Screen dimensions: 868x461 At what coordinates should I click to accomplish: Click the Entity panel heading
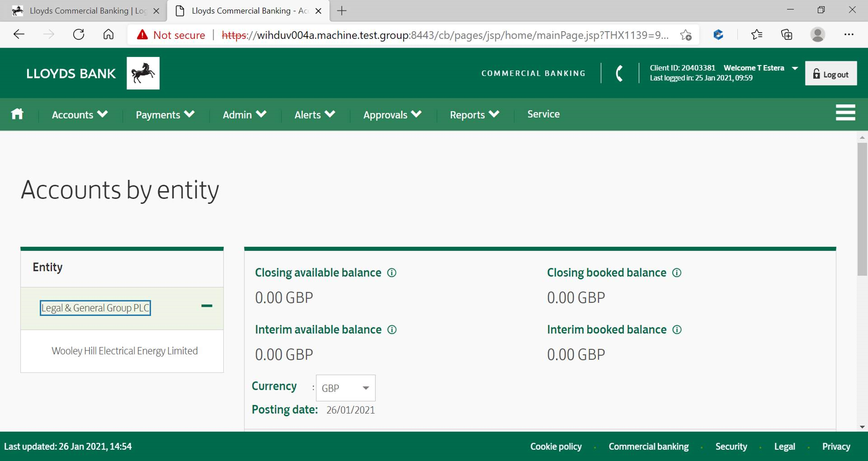(47, 267)
